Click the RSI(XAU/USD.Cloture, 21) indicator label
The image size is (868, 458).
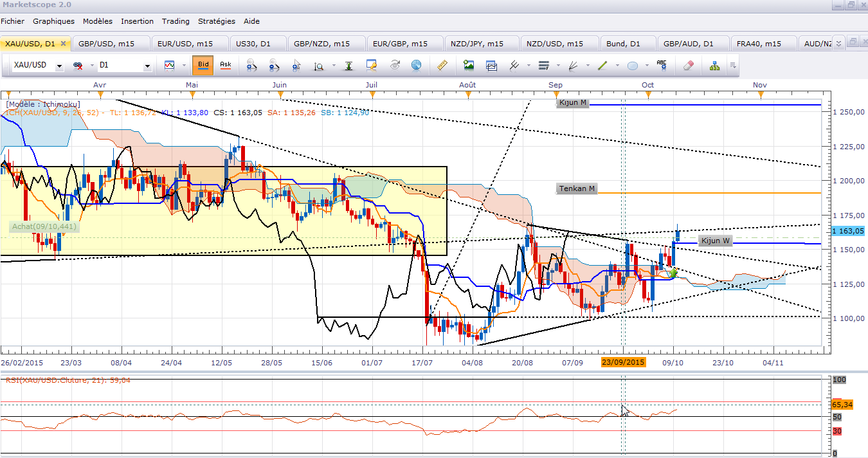coord(68,380)
